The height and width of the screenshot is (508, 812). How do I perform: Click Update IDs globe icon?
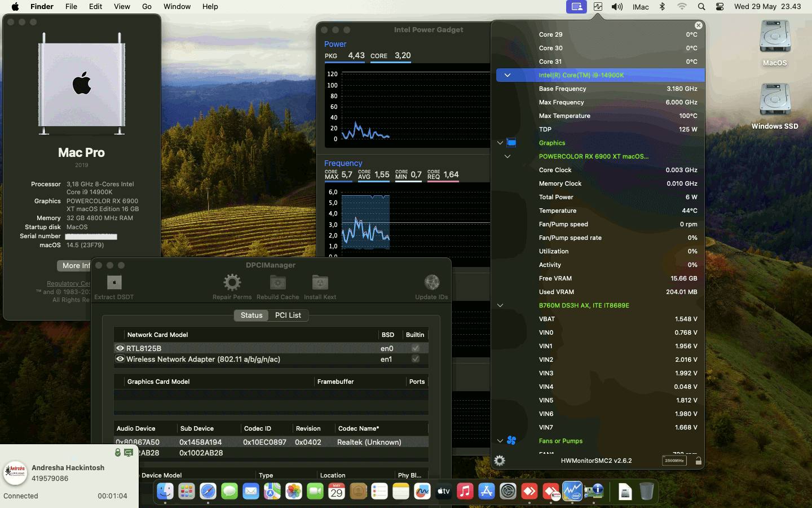pos(432,282)
